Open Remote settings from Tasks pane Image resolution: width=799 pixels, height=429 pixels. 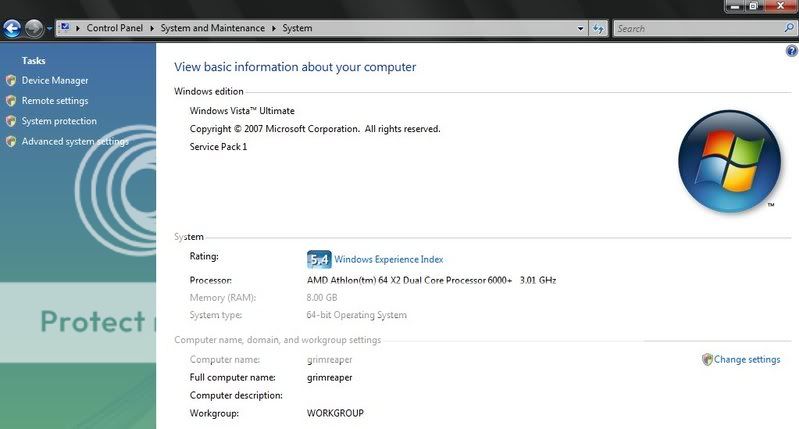tap(55, 101)
